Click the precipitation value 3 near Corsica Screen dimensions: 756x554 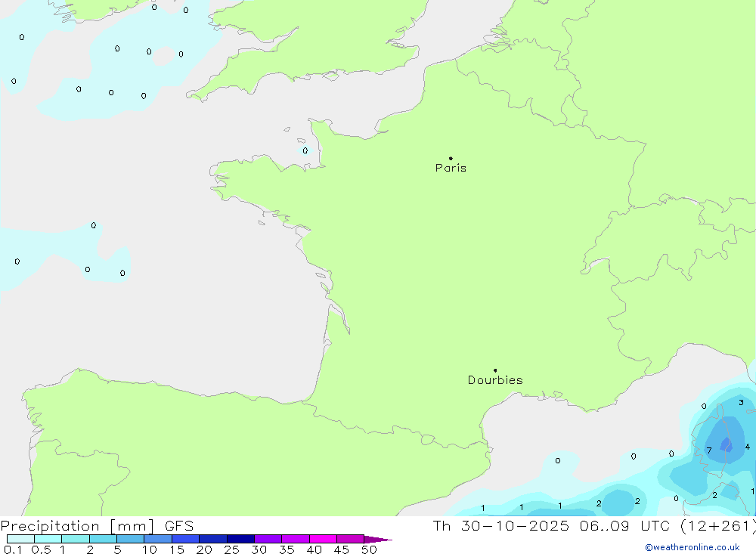tap(741, 402)
